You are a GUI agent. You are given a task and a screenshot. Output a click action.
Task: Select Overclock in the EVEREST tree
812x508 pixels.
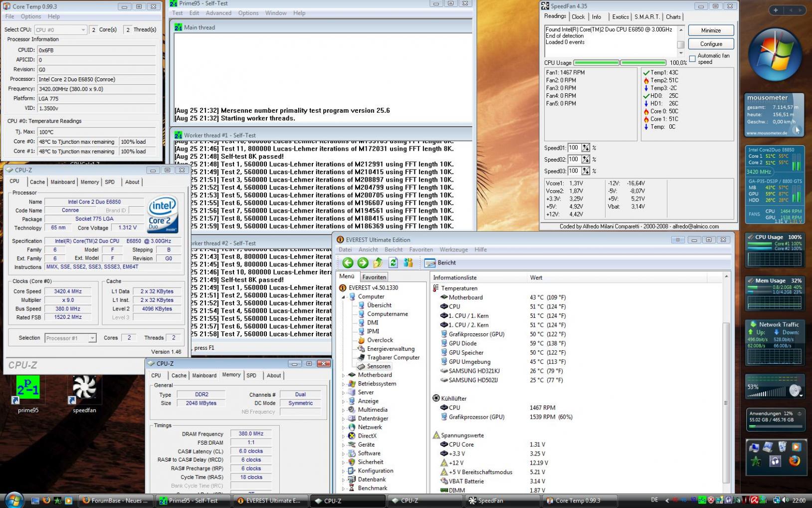coord(375,340)
